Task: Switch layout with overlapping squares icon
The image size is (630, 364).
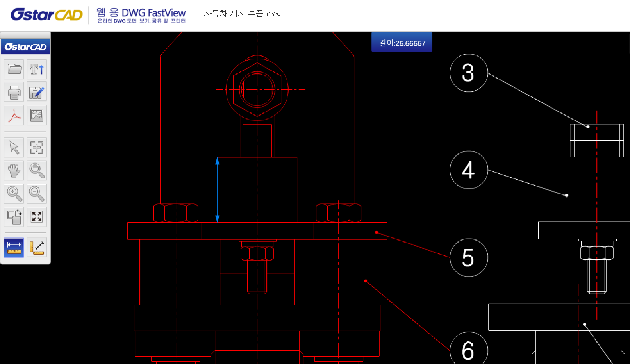Action: (14, 217)
